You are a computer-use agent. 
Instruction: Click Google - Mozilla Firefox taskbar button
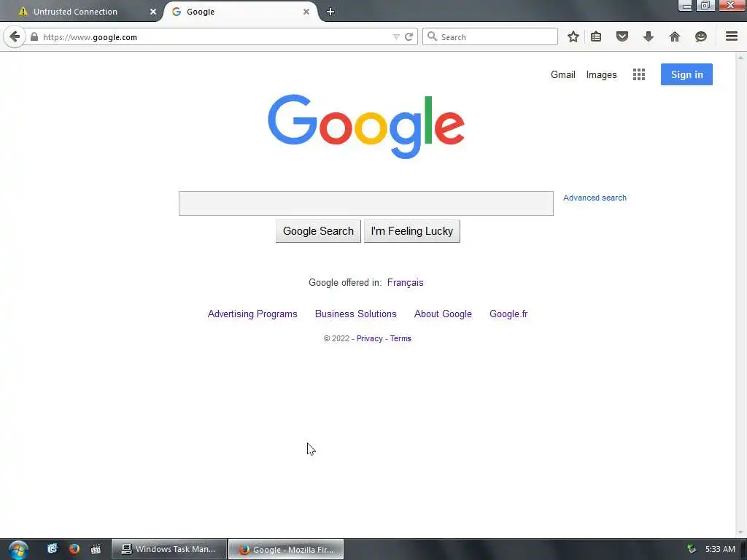point(286,549)
